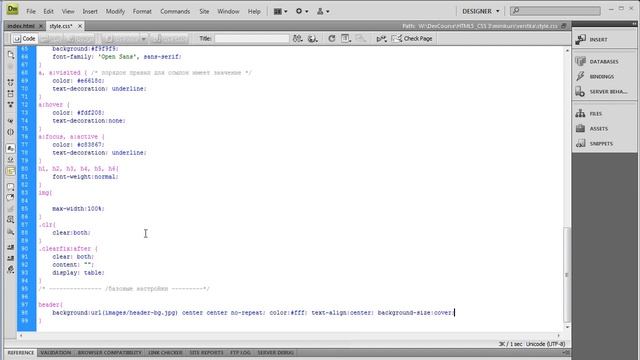This screenshot has height=360, width=640.
Task: Open the View Options icon menu
Action: tap(346, 38)
